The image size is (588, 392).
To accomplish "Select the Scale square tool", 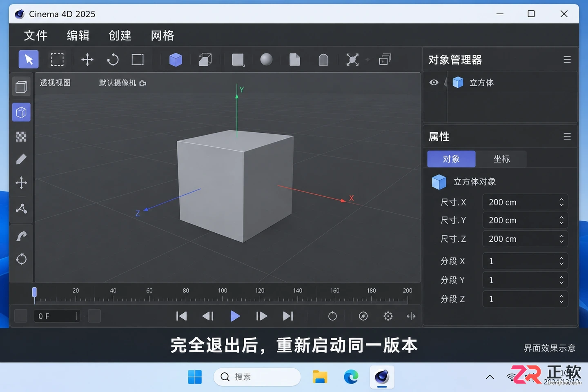I will 138,60.
